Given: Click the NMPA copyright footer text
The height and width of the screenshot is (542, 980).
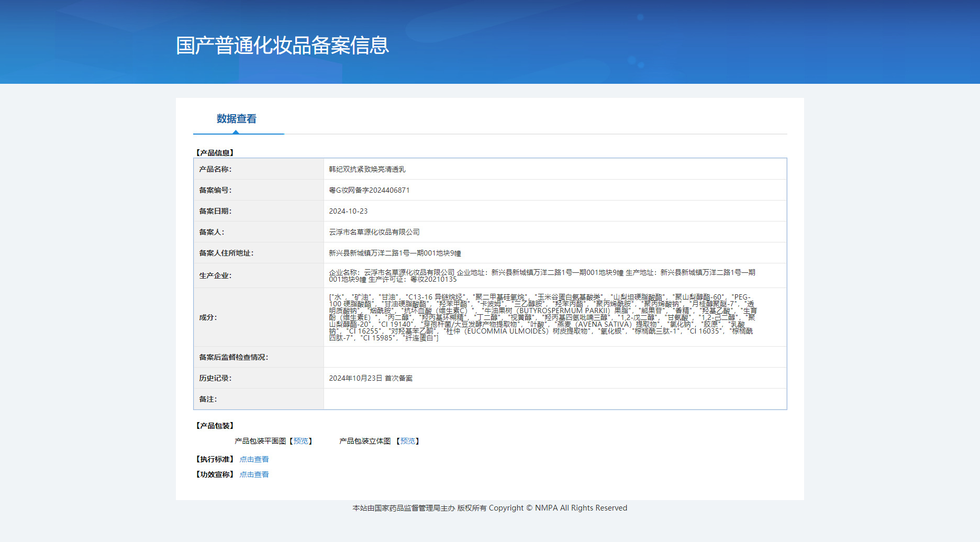Looking at the screenshot, I should pyautogui.click(x=490, y=508).
